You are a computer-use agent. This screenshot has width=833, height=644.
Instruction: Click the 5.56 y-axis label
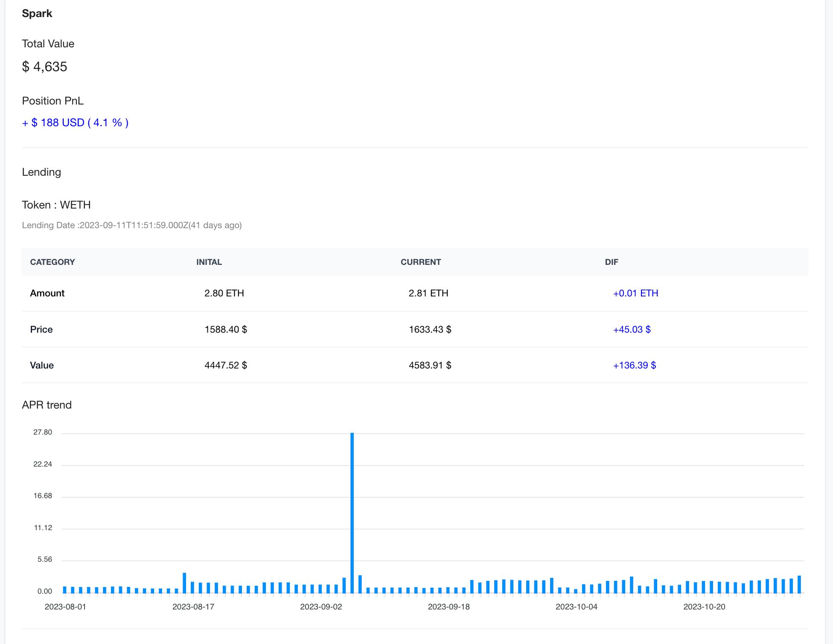tap(45, 559)
